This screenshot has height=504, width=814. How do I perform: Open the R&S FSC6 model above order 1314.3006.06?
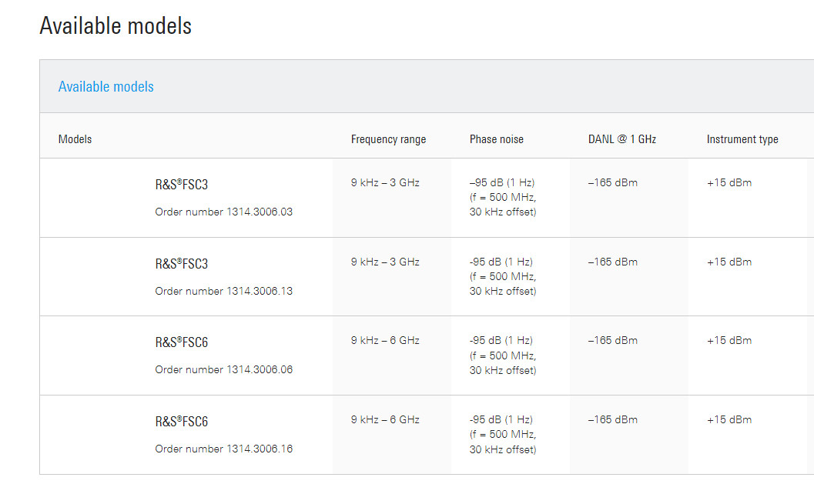click(x=182, y=342)
